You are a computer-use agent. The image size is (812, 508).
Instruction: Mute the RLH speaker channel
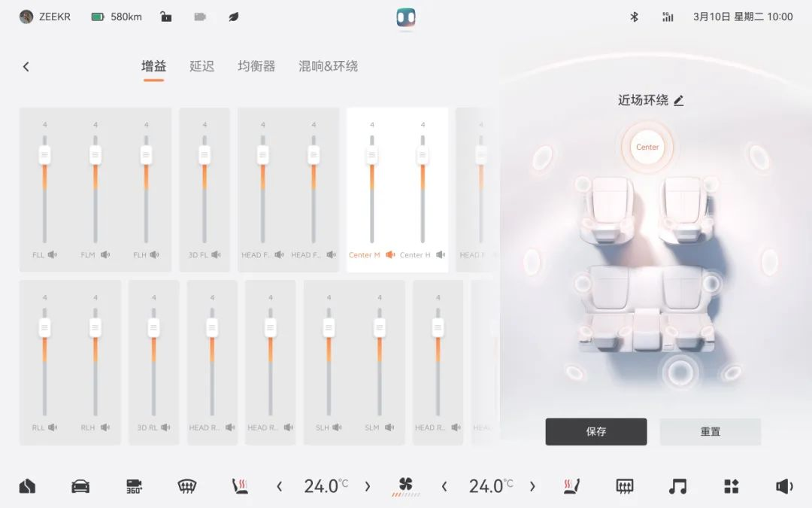coord(105,427)
